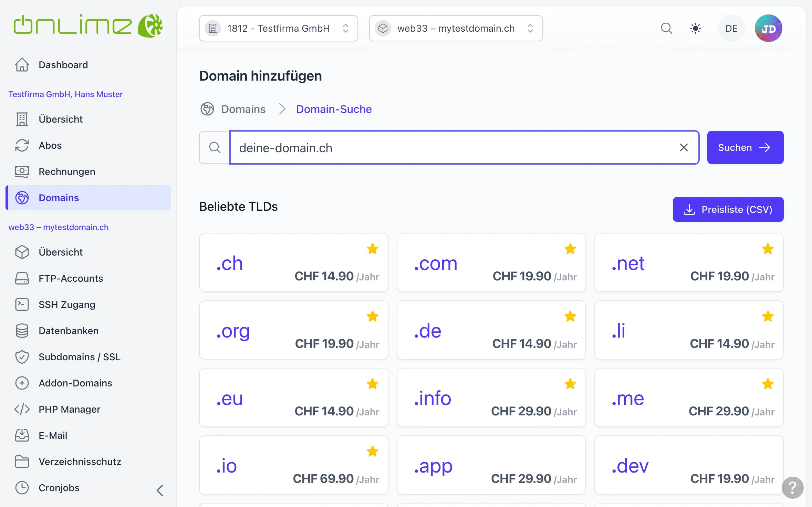Toggle light/dark theme sun icon
The image size is (812, 507).
(696, 28)
